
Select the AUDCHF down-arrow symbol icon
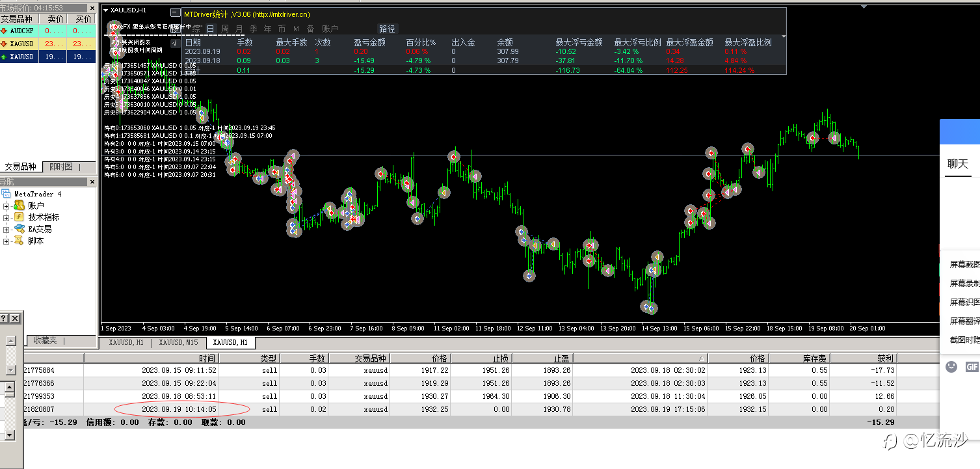(5, 31)
